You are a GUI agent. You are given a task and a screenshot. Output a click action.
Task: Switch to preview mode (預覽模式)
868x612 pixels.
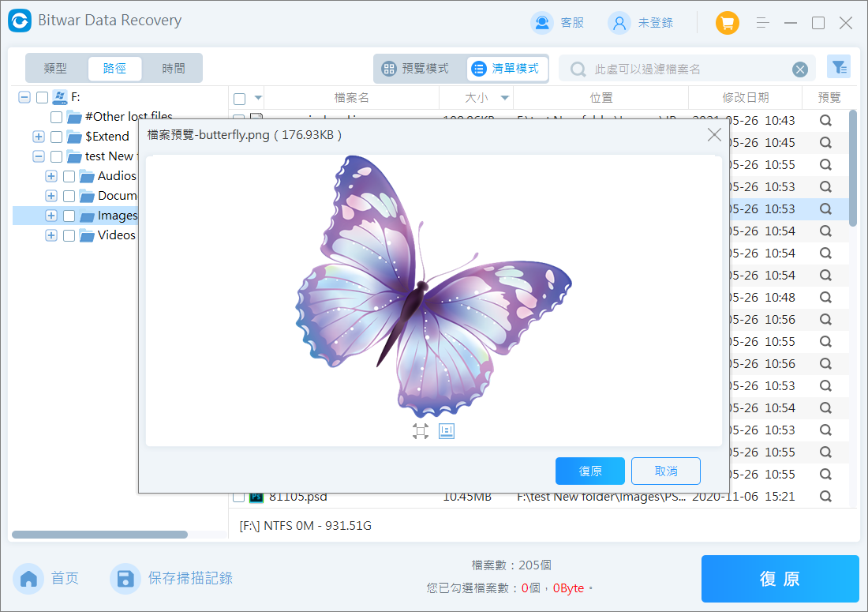coord(416,69)
